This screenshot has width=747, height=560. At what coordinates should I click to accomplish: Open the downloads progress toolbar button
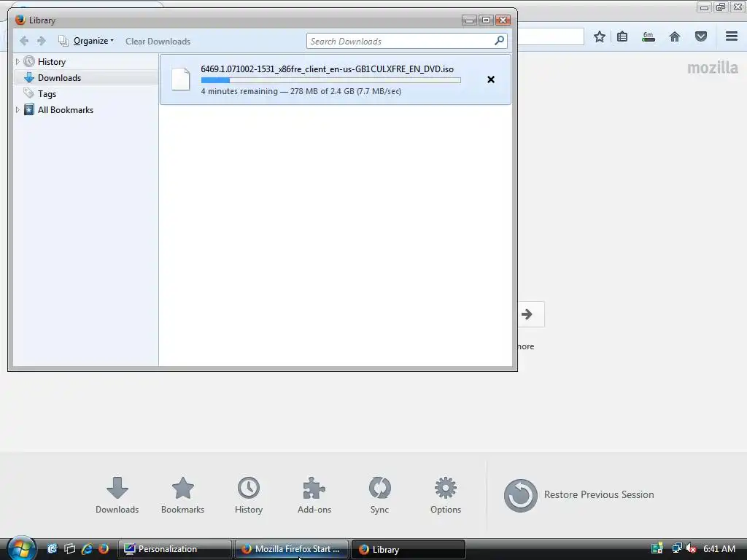[x=649, y=36]
